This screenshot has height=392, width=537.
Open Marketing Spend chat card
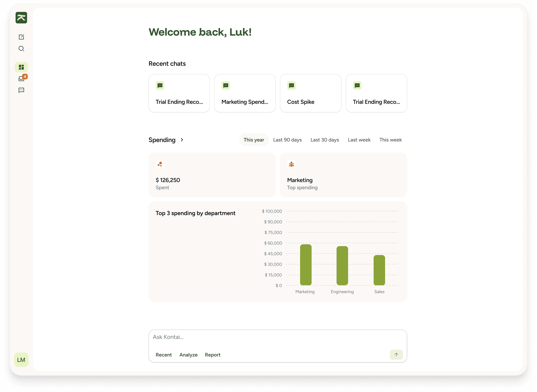[x=245, y=93]
